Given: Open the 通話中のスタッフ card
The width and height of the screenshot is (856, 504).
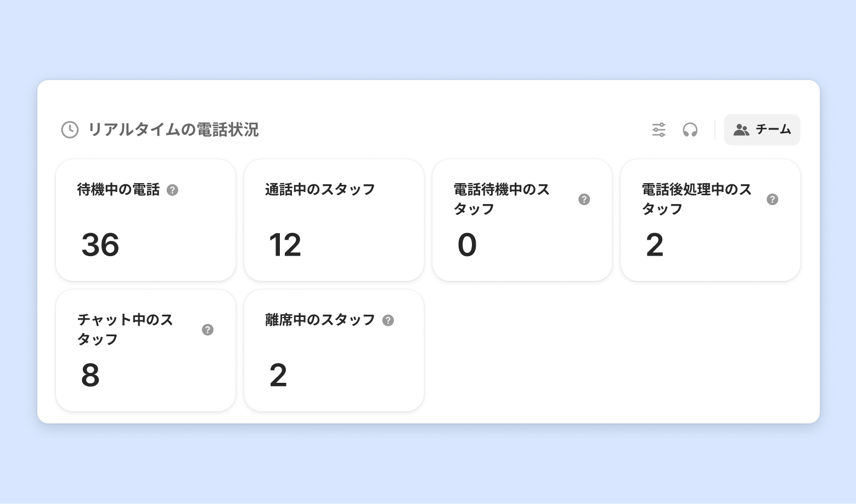Looking at the screenshot, I should (334, 220).
